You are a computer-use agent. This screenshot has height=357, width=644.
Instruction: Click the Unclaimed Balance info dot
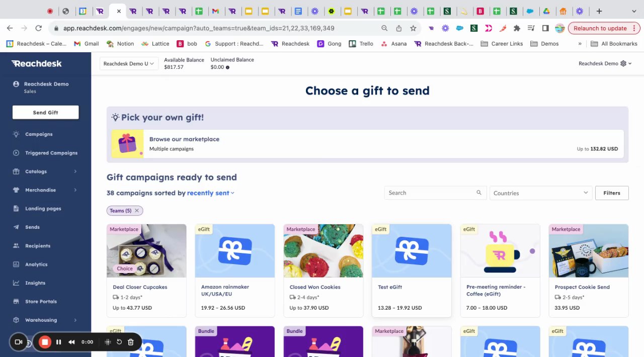[x=227, y=67]
